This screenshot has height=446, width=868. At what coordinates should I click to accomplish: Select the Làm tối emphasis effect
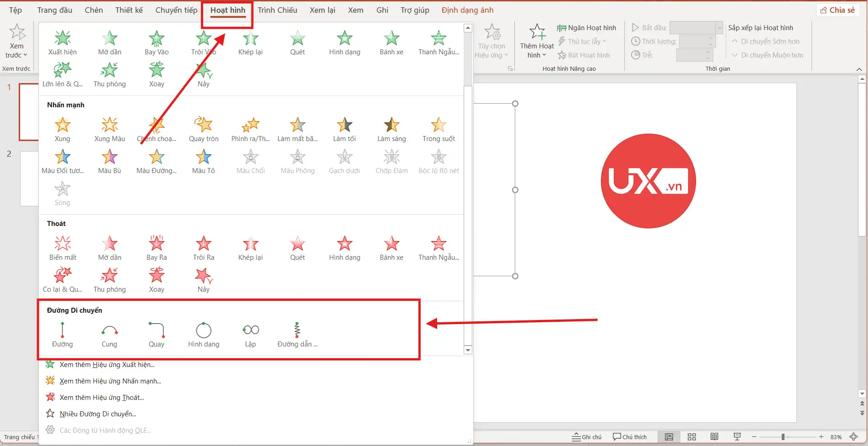(345, 129)
